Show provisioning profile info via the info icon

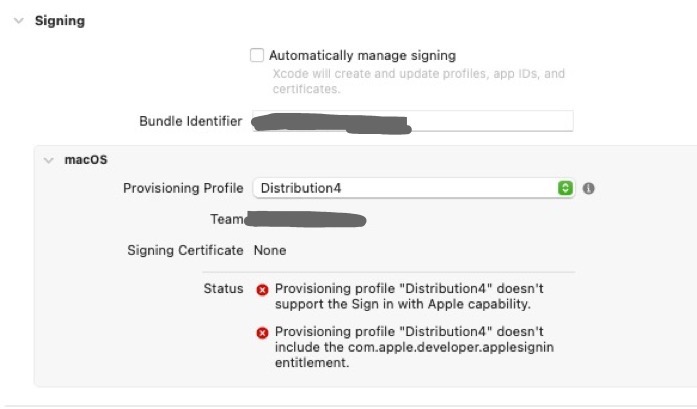[x=589, y=188]
